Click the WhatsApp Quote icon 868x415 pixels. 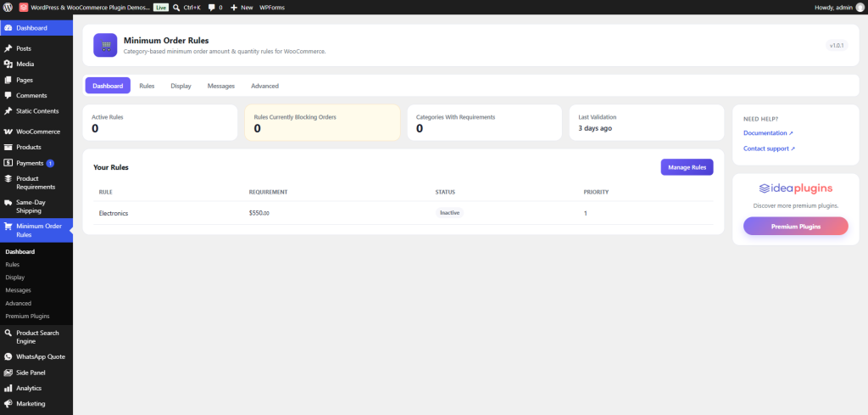[8, 356]
